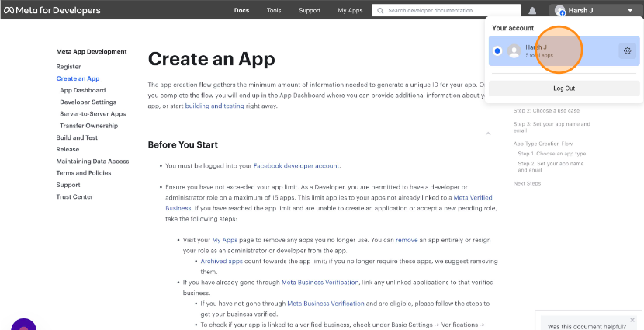Open Server-to-Server Apps sidebar item
644x330 pixels.
click(93, 114)
